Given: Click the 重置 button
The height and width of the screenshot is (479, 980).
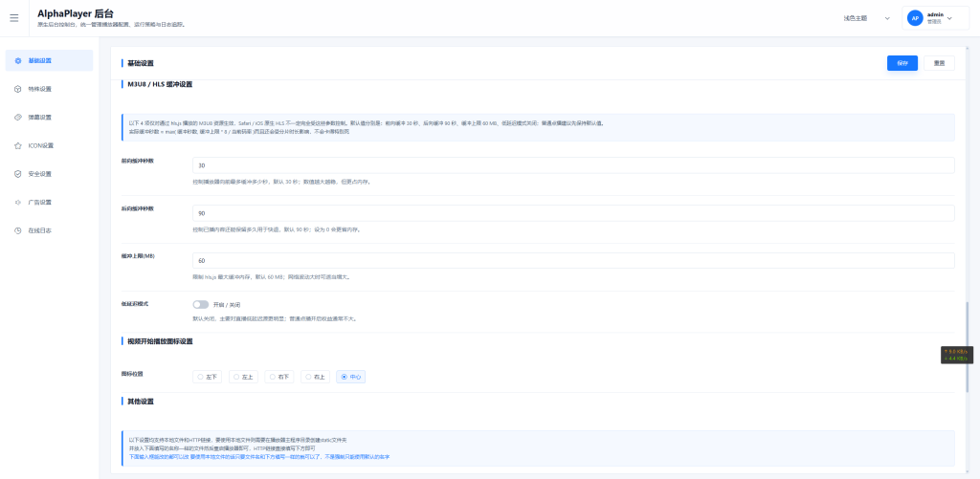Looking at the screenshot, I should (x=939, y=63).
